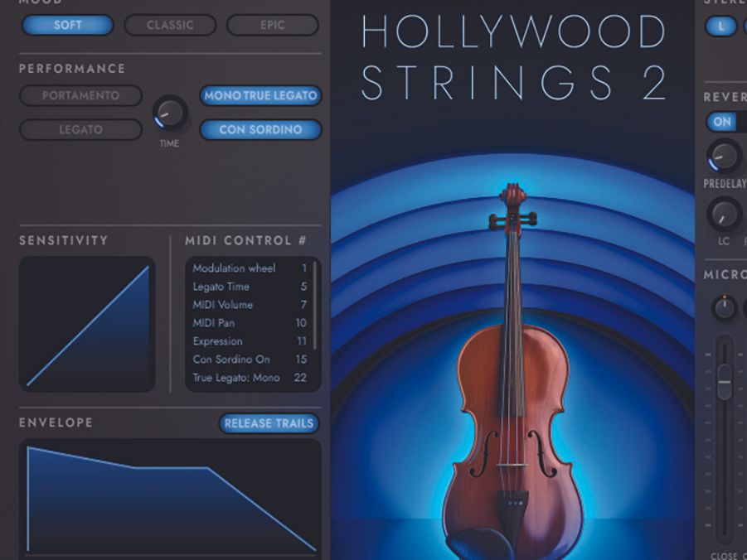Click the Modulation wheel entry in MIDI control list

point(250,268)
